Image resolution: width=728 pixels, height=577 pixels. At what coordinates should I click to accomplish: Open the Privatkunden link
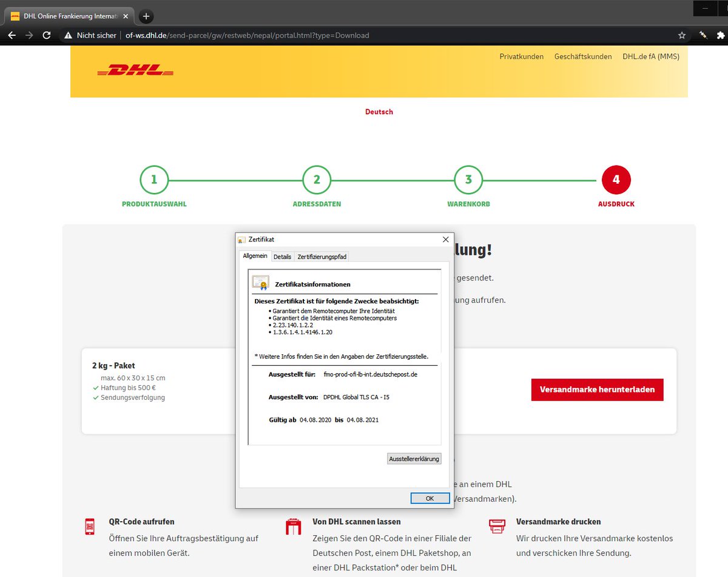522,56
